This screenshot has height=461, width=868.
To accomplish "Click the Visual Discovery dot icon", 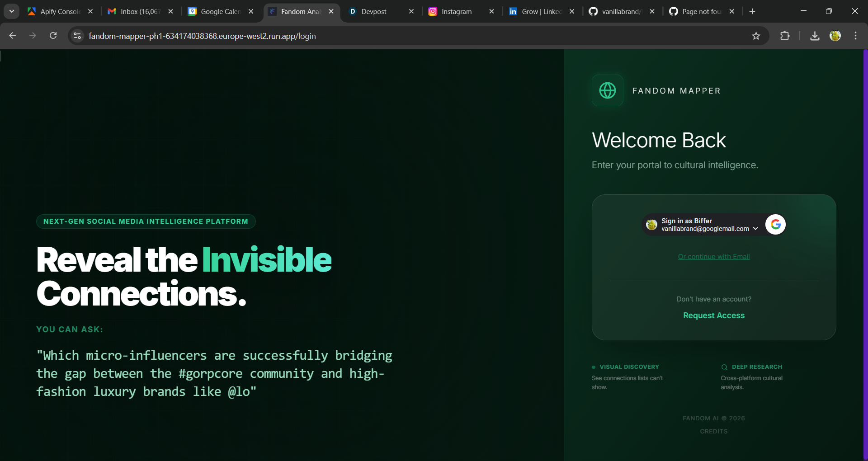I will click(594, 367).
